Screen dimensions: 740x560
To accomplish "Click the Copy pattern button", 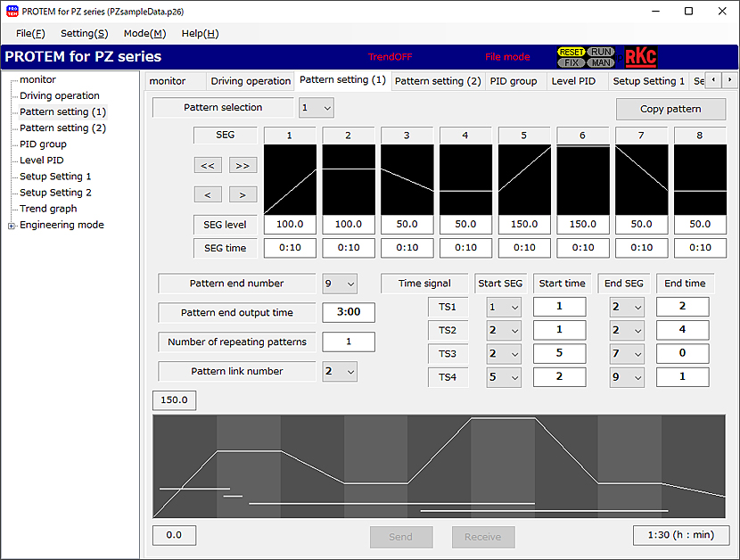I will [670, 109].
